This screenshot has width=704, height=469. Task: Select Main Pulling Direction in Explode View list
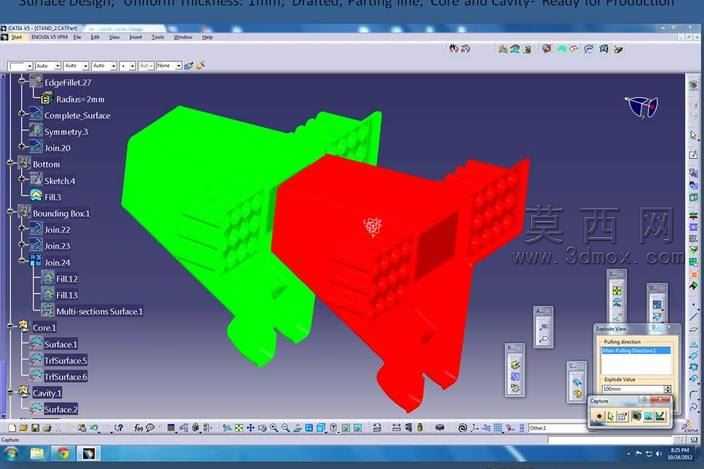click(x=636, y=351)
